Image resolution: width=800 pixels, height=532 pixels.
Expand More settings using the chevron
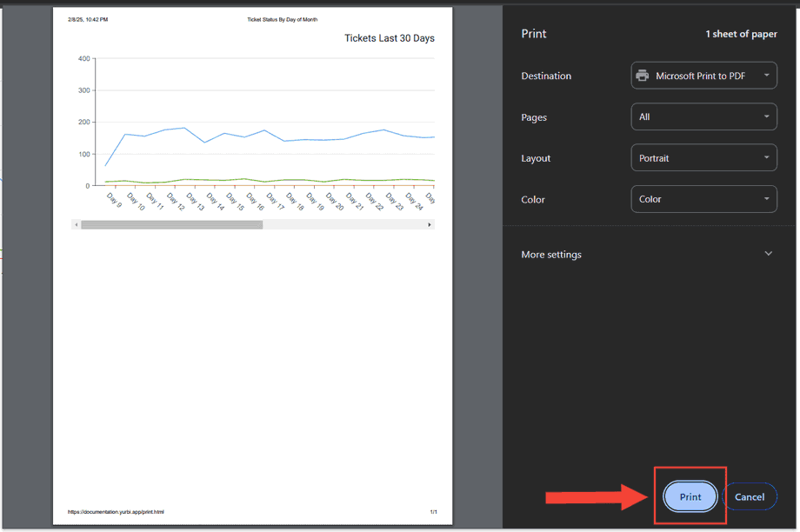tap(768, 254)
